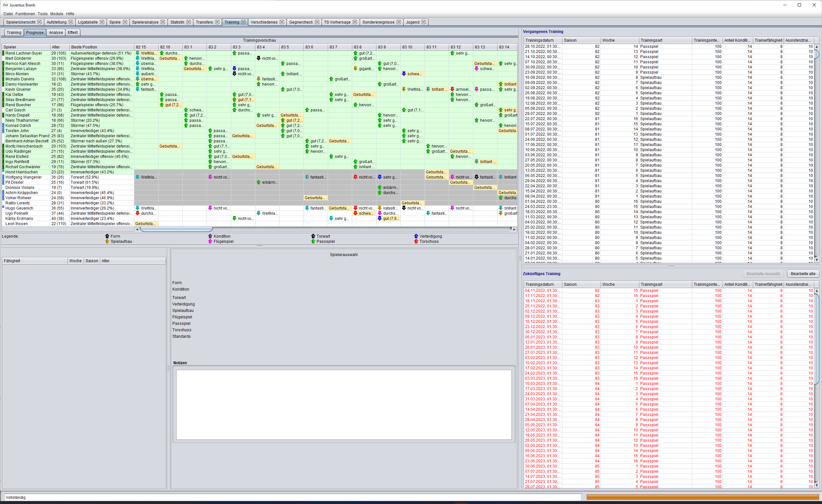Click the X icon on the Transfers tab
Viewport: 822px width, 504px height.
click(217, 22)
